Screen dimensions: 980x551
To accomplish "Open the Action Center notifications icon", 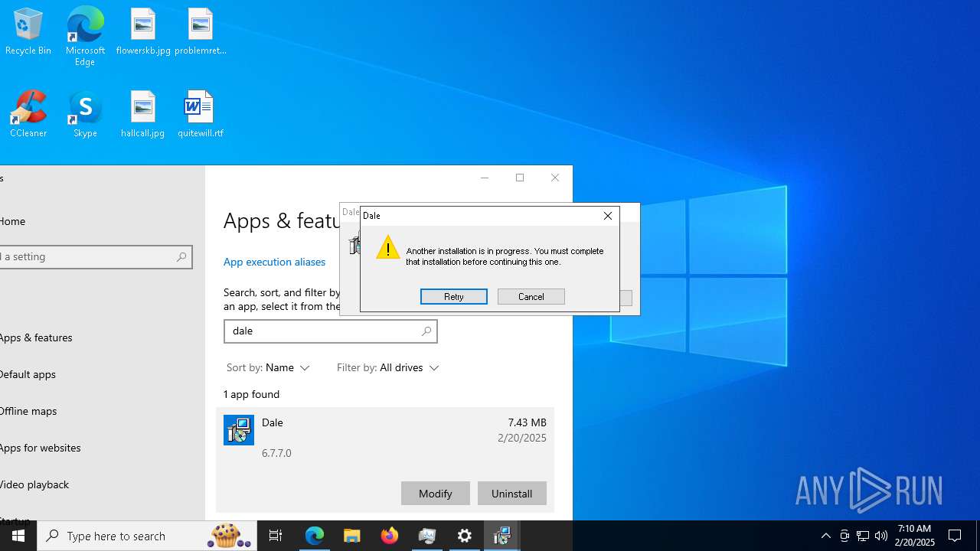I will pos(955,536).
